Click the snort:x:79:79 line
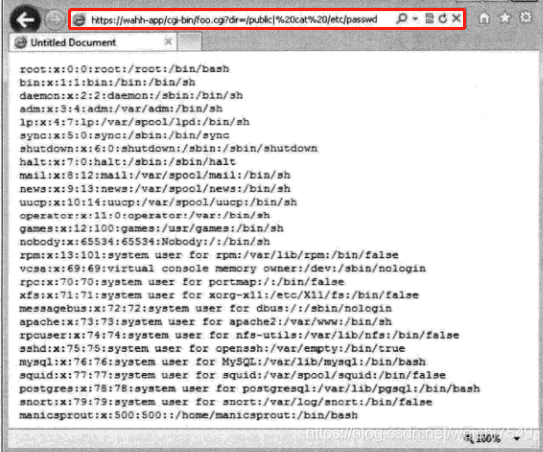The width and height of the screenshot is (543, 452). click(x=226, y=402)
